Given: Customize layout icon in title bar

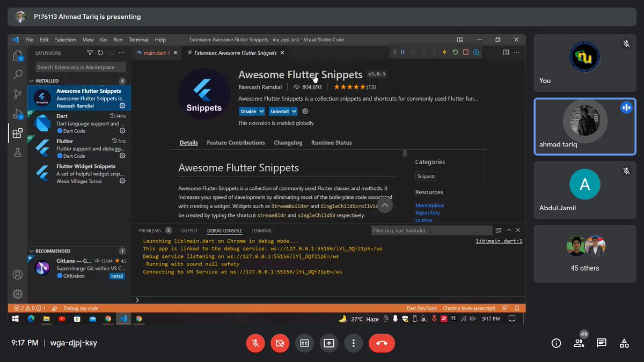Looking at the screenshot, I should 460,40.
